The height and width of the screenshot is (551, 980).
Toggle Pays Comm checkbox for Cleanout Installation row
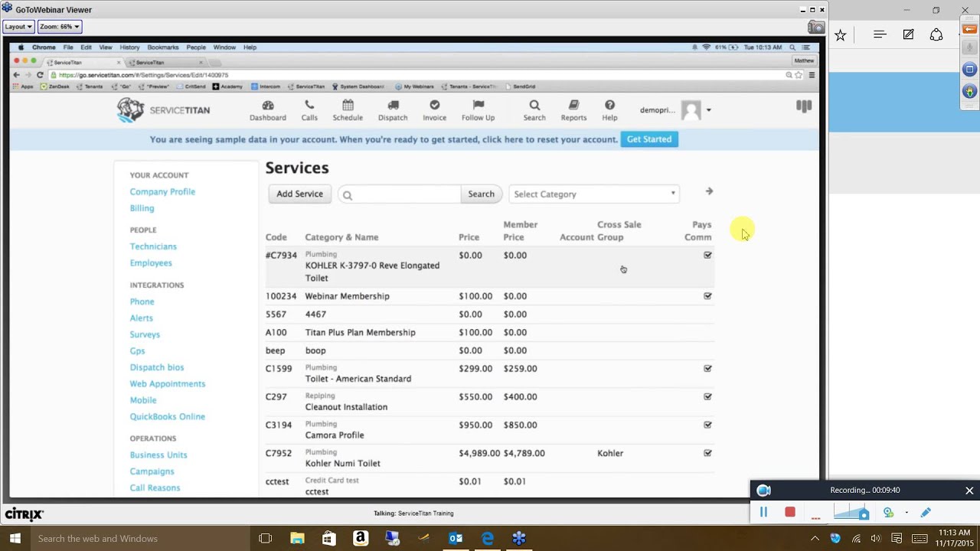(x=707, y=396)
